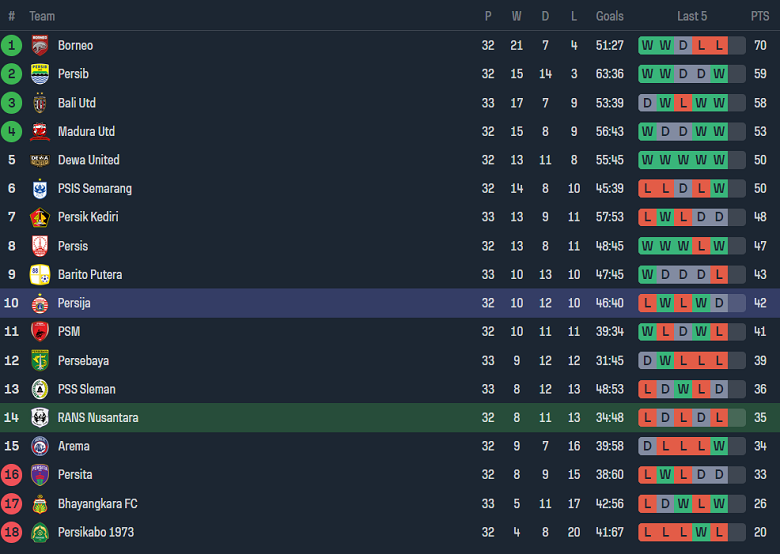Click the PSIS Semarang crest icon
The height and width of the screenshot is (554, 780).
point(40,189)
